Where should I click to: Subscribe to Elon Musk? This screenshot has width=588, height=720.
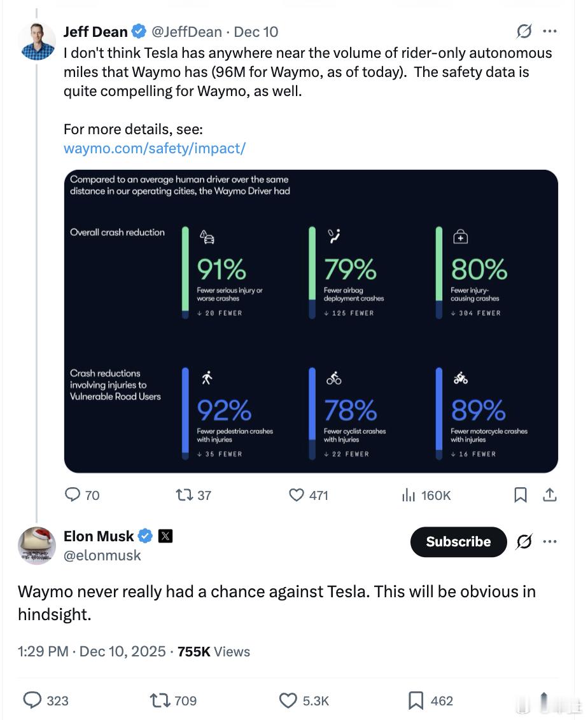[458, 542]
